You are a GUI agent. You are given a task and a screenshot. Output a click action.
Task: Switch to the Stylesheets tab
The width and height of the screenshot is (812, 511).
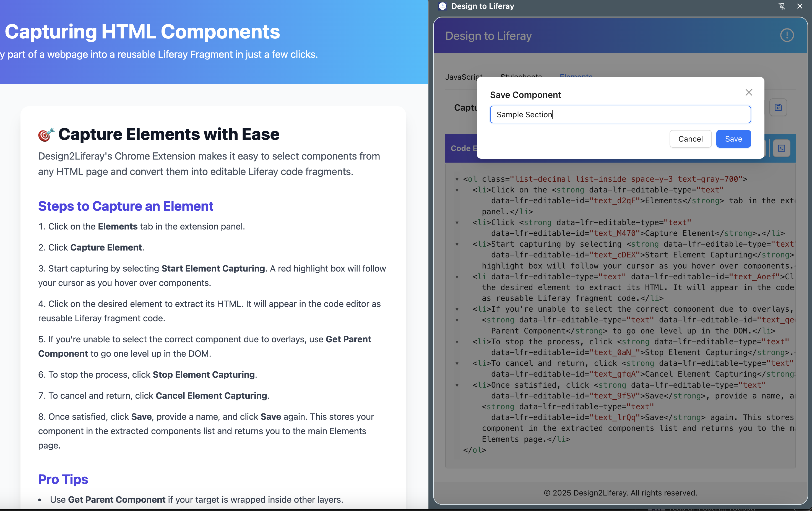pos(521,77)
